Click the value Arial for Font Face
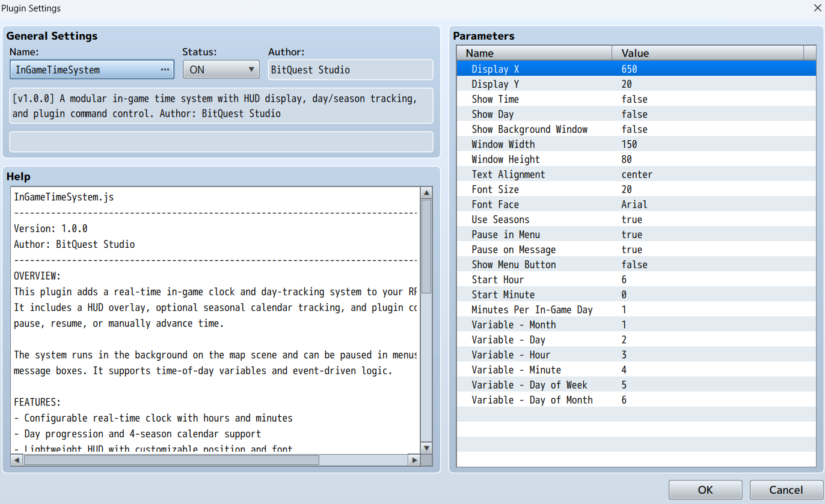 [634, 204]
